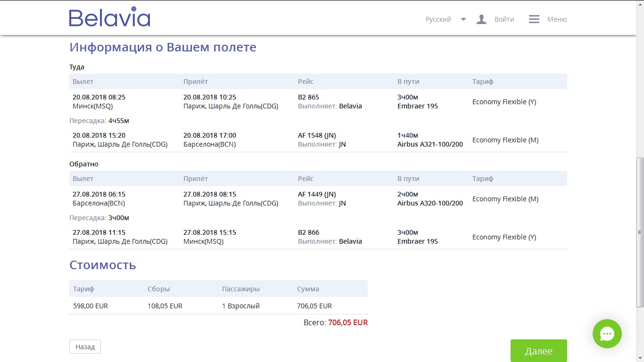Open the live chat bubble icon
The width and height of the screenshot is (644, 362).
(x=607, y=334)
